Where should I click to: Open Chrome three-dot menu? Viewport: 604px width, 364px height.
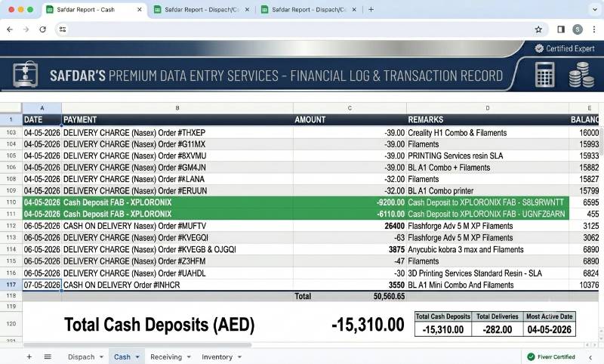coord(594,29)
